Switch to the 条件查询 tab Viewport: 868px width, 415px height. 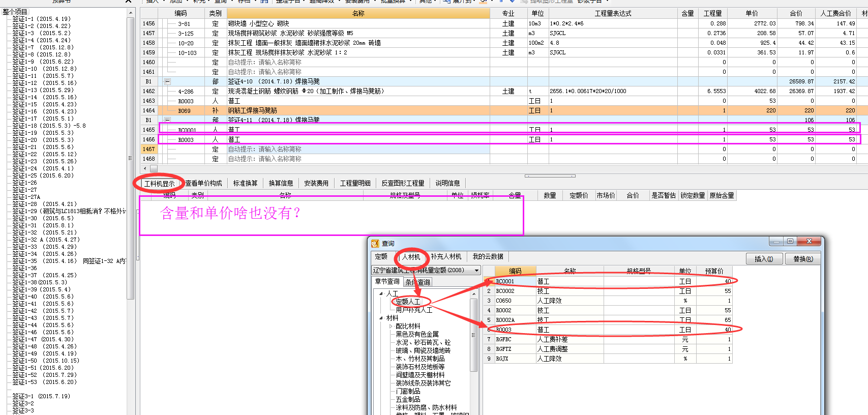tap(417, 282)
